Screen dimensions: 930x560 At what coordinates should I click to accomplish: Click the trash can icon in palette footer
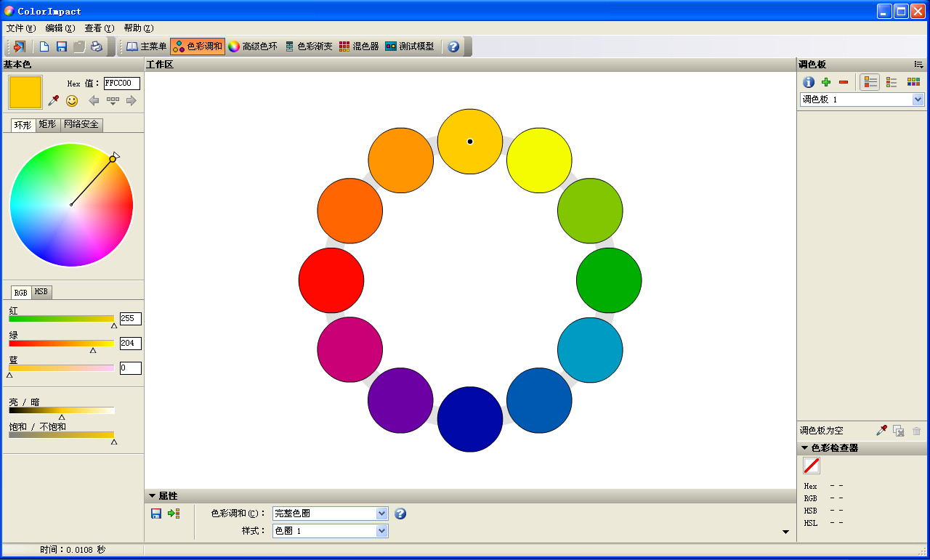916,431
